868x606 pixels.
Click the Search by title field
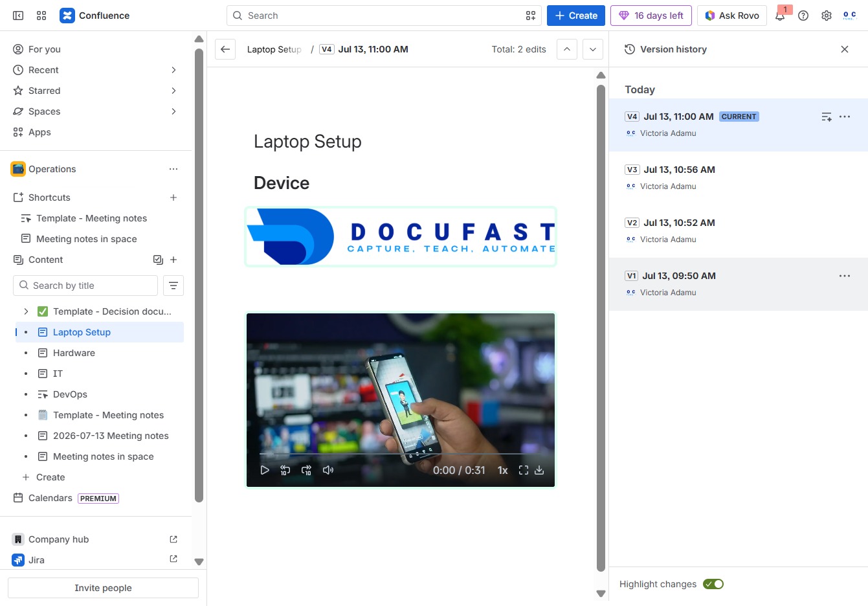coord(85,286)
